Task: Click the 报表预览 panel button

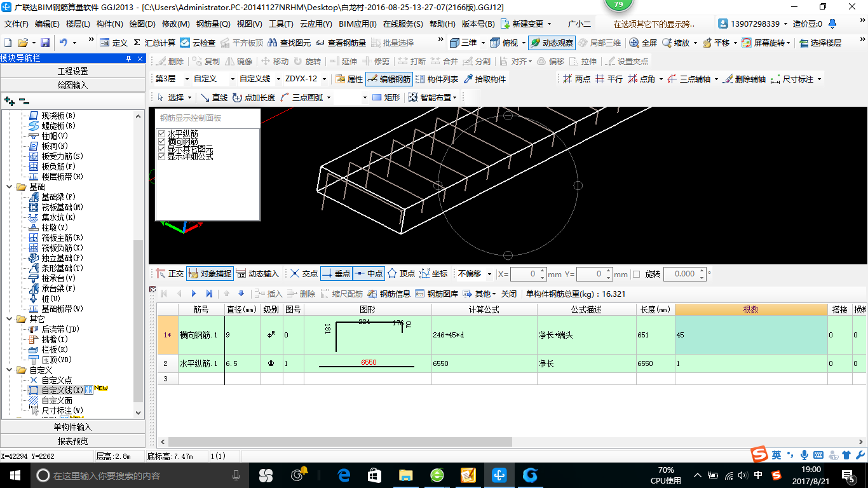Action: [x=72, y=441]
